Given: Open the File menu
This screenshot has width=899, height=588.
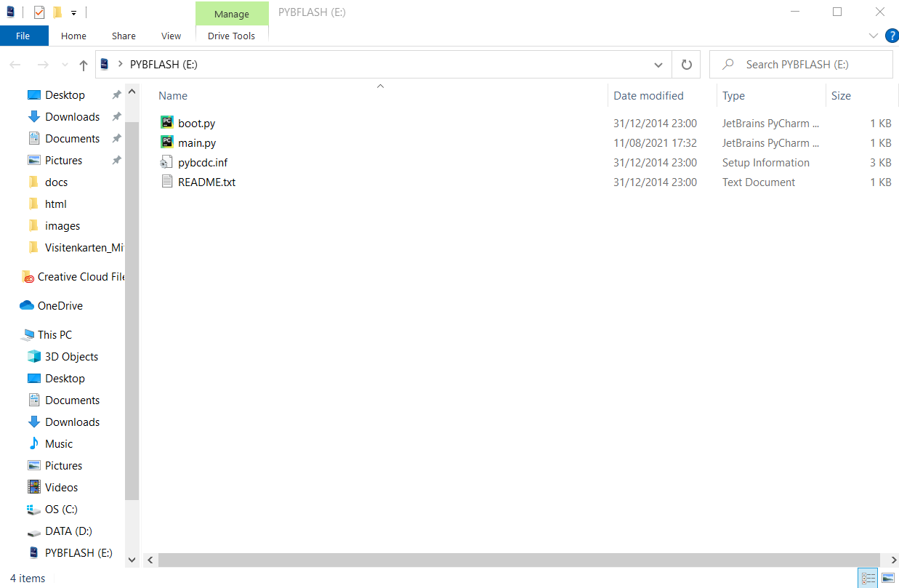Looking at the screenshot, I should [x=23, y=36].
